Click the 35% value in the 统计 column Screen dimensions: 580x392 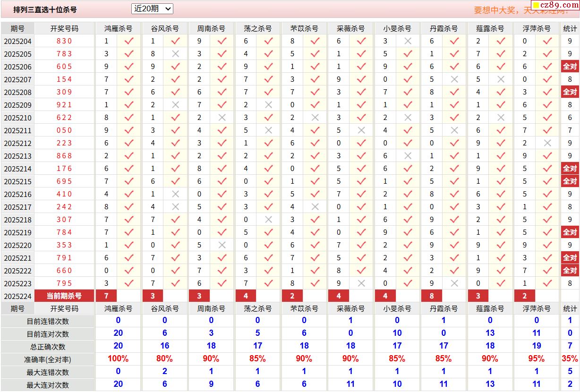570,359
